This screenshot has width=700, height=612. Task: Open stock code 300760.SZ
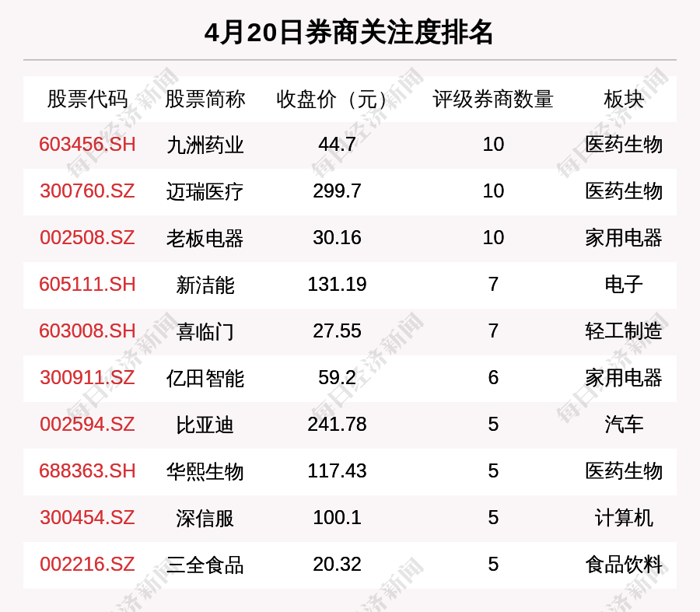(x=87, y=191)
